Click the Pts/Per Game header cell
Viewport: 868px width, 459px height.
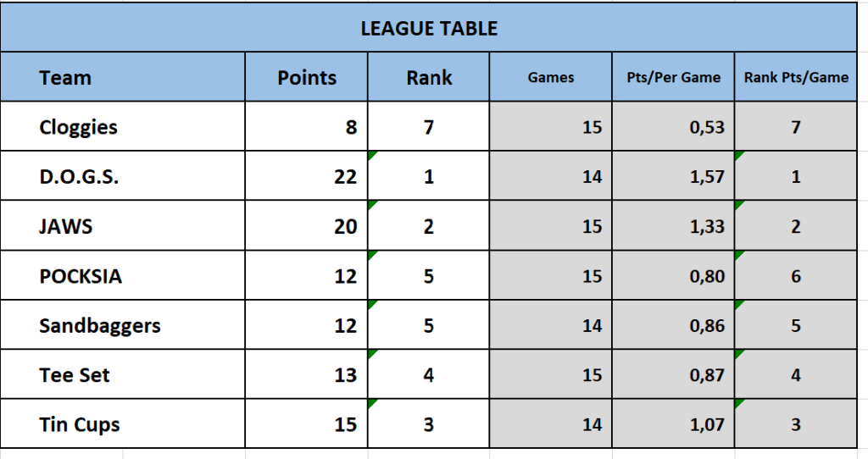(674, 78)
